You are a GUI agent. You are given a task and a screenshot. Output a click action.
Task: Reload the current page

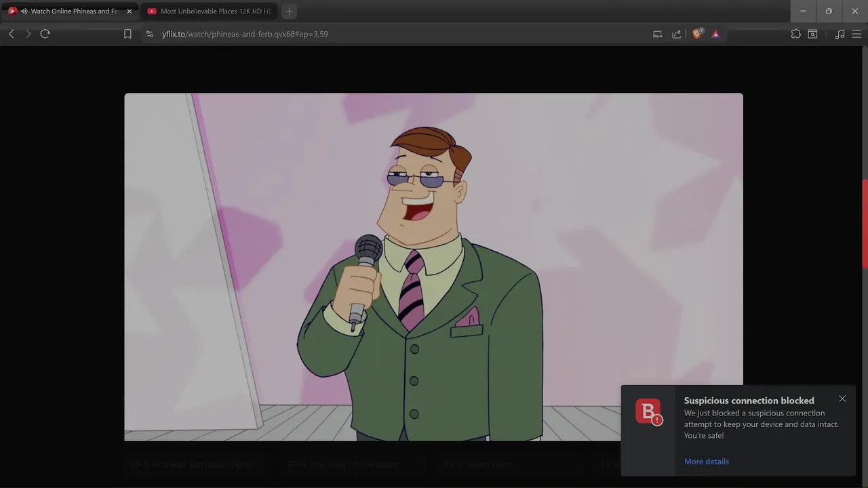pos(45,34)
